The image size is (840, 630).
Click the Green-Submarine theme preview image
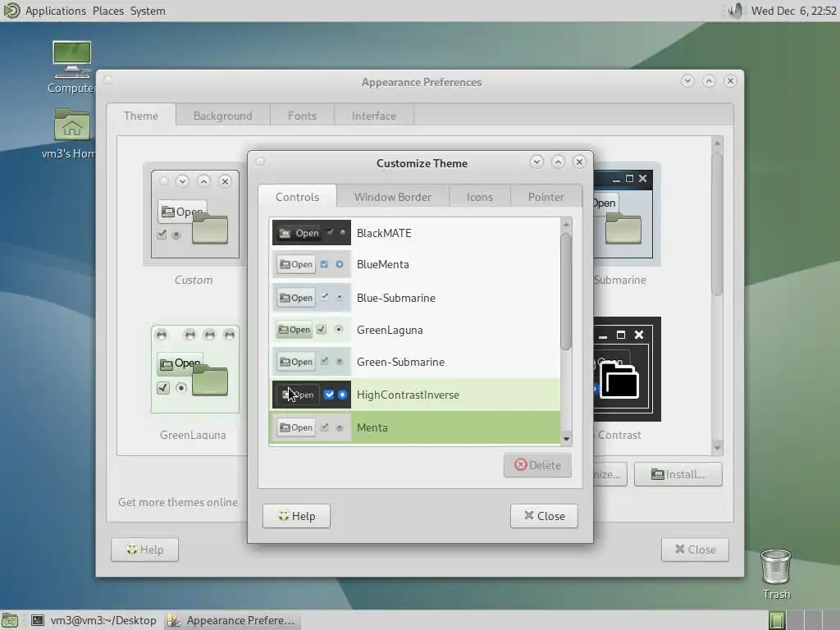point(311,362)
